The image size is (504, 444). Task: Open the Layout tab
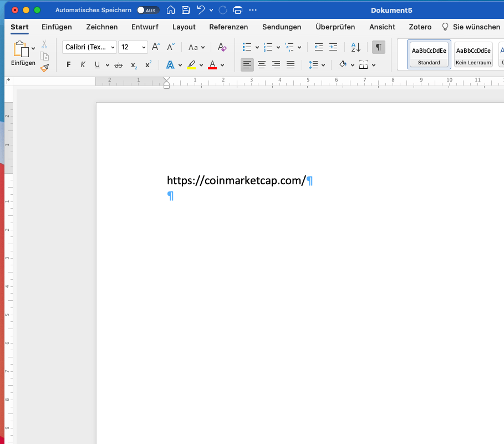(x=184, y=27)
